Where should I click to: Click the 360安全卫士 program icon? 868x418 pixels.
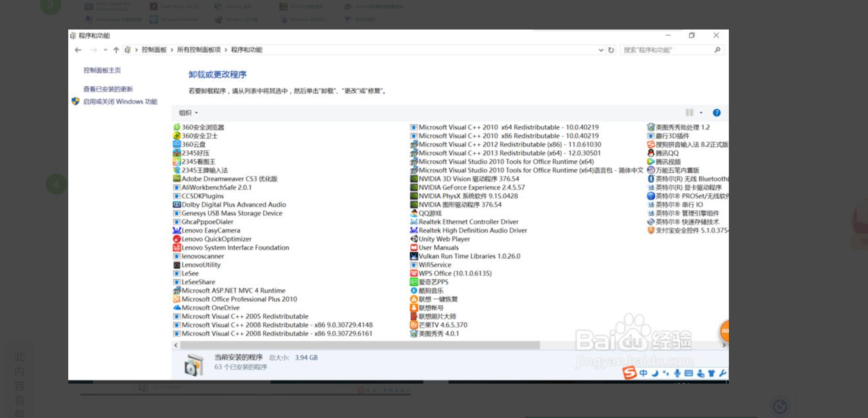177,136
